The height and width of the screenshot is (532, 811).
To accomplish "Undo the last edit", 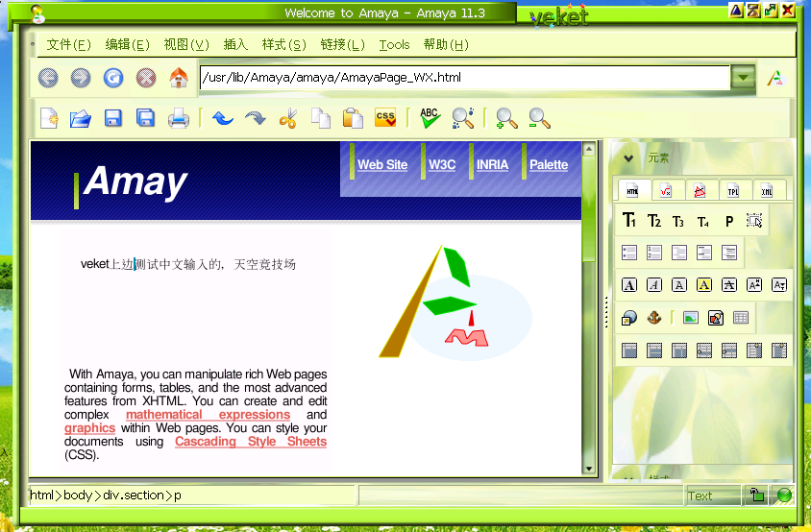I will pos(223,118).
